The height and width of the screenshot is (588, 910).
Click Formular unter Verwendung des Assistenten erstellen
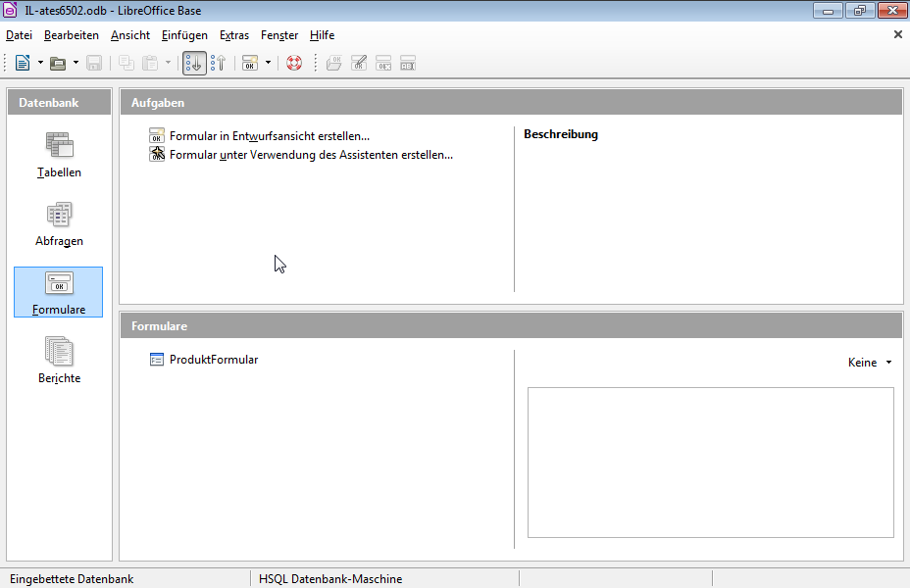pyautogui.click(x=311, y=155)
